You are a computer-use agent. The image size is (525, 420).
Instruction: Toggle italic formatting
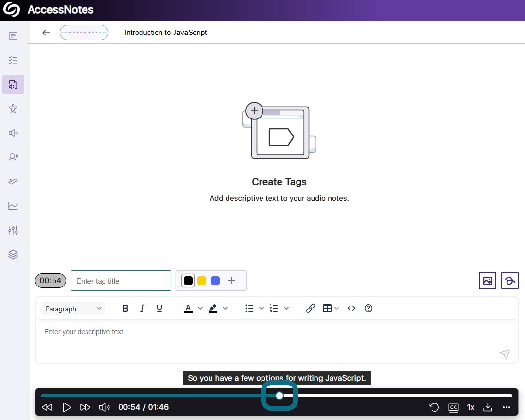[142, 308]
